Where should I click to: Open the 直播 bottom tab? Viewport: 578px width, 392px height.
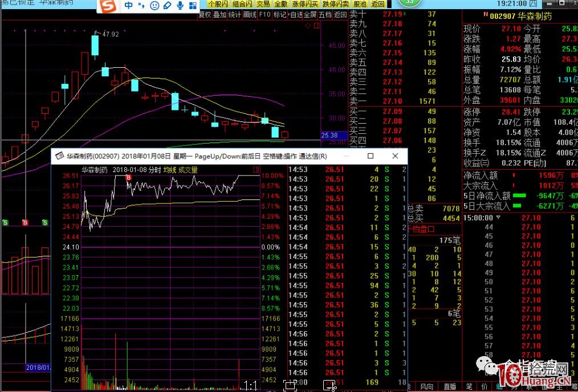point(450,387)
